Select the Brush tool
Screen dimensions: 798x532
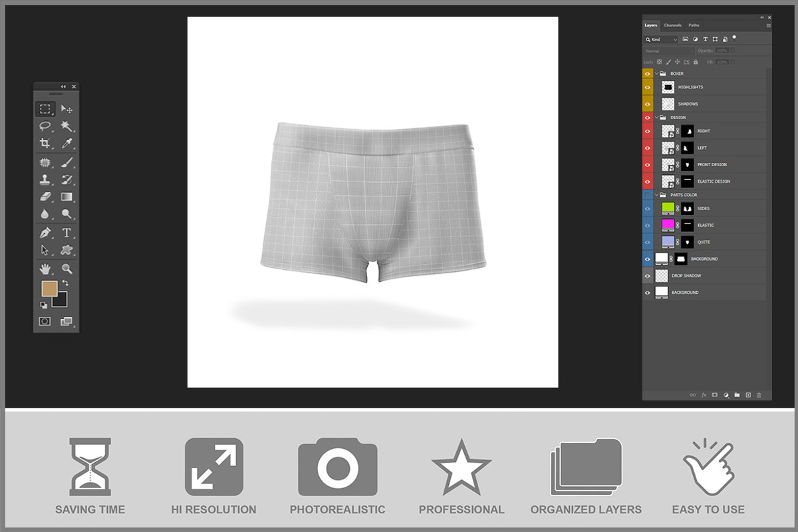pyautogui.click(x=66, y=162)
